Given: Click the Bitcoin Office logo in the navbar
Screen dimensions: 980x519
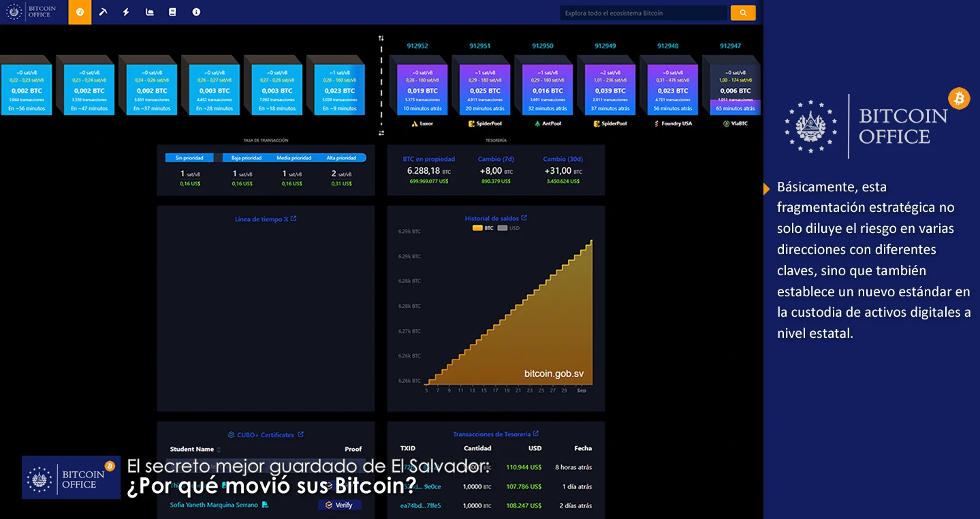Looking at the screenshot, I should click(x=32, y=12).
